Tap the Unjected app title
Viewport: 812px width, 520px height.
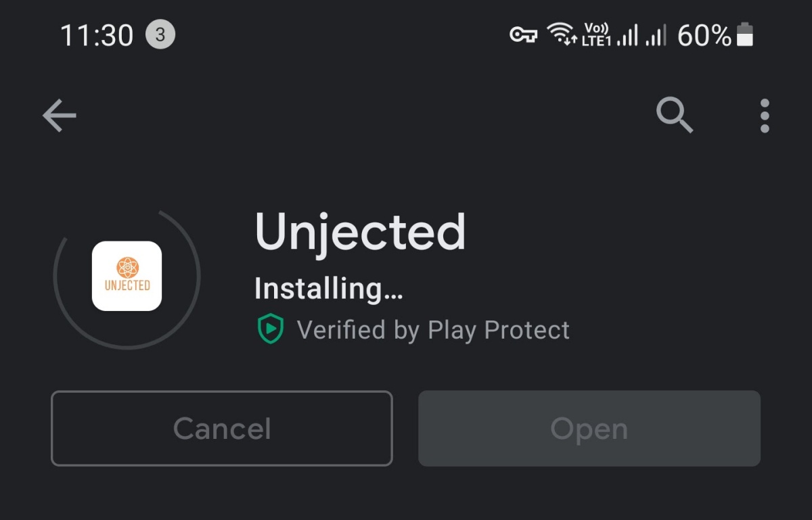360,233
